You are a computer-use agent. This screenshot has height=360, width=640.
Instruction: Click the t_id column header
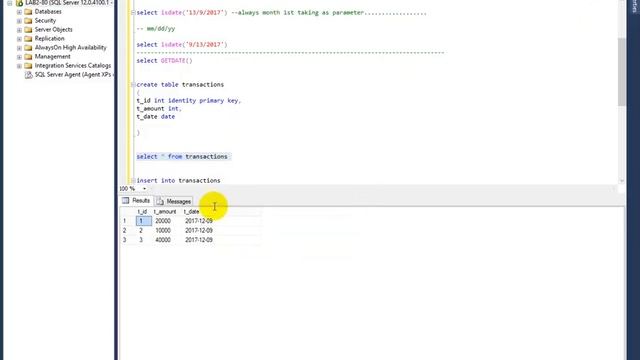coord(142,212)
